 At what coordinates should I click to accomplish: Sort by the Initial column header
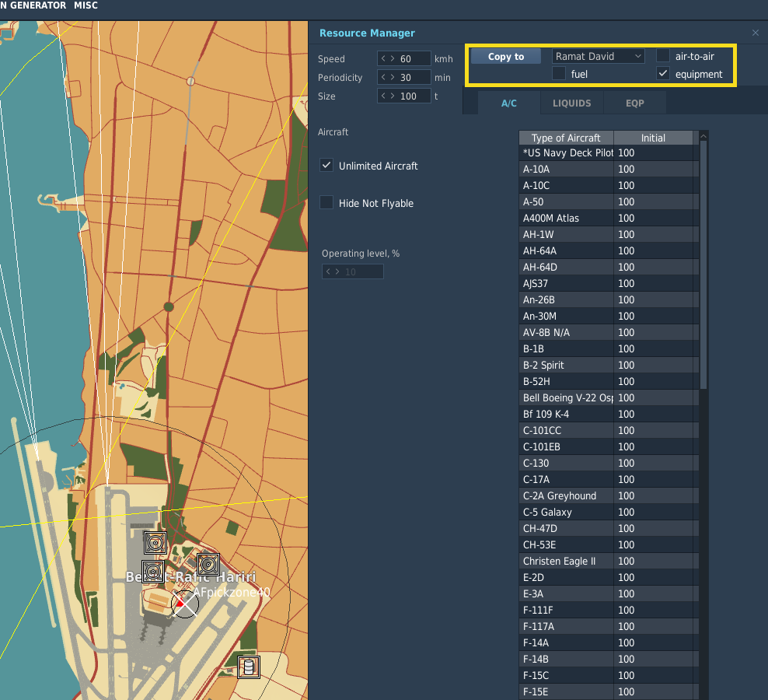tap(654, 138)
